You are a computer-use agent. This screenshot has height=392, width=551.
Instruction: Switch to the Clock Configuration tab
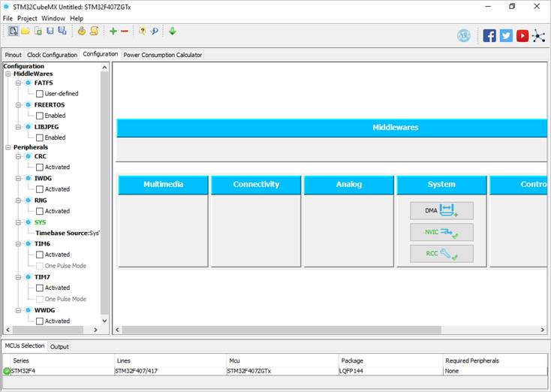52,55
